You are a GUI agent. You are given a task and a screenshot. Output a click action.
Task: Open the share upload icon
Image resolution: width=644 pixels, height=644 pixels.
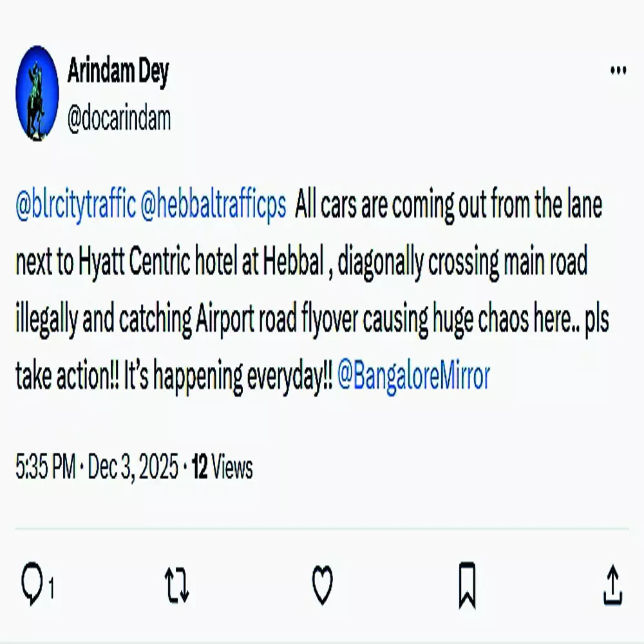click(612, 585)
